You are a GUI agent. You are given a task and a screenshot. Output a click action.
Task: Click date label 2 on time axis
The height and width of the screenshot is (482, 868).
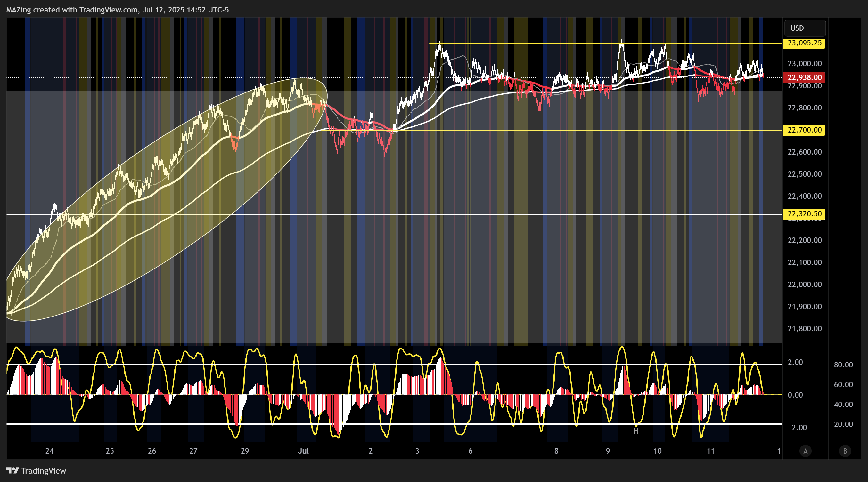[370, 451]
